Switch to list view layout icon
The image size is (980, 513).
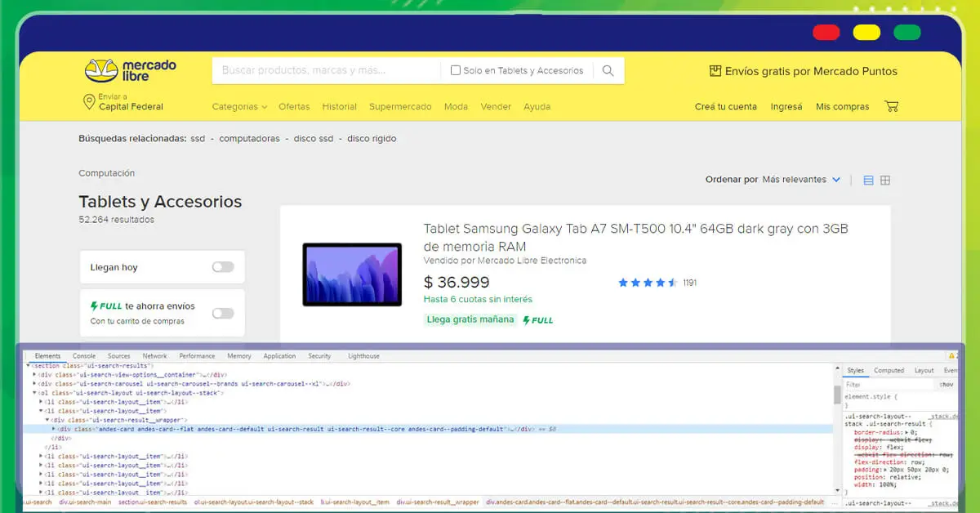pos(868,180)
